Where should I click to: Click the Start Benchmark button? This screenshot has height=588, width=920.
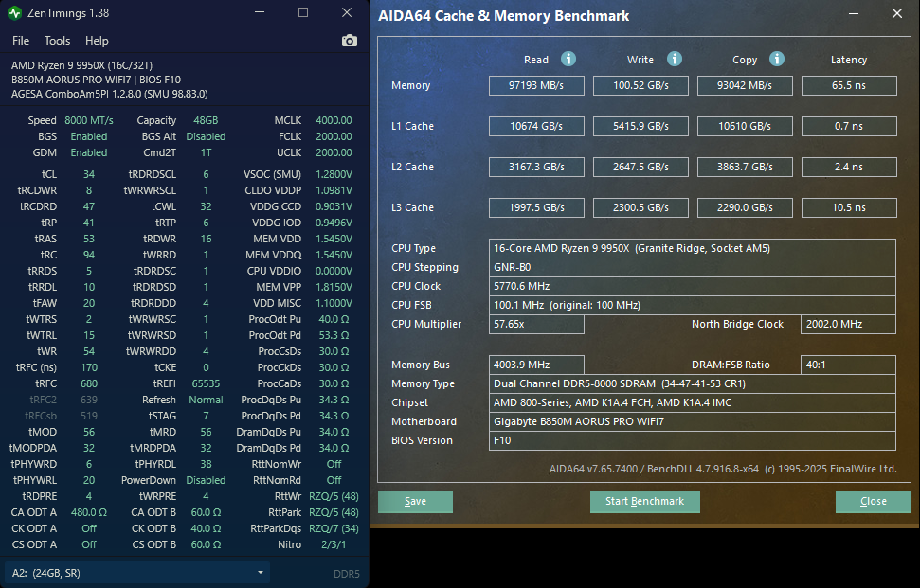[x=645, y=501]
